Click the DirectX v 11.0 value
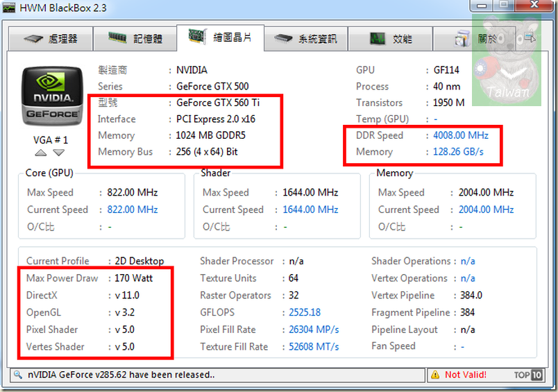Screen dimensions: 558x392 (x=127, y=296)
